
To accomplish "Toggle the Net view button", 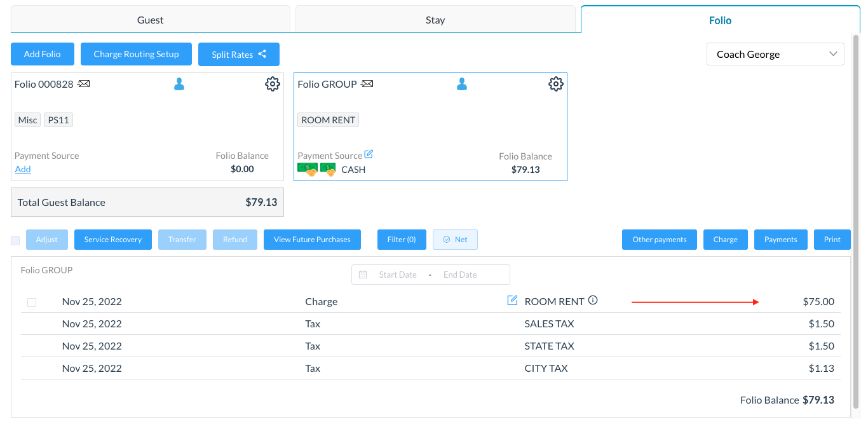I will tap(455, 240).
